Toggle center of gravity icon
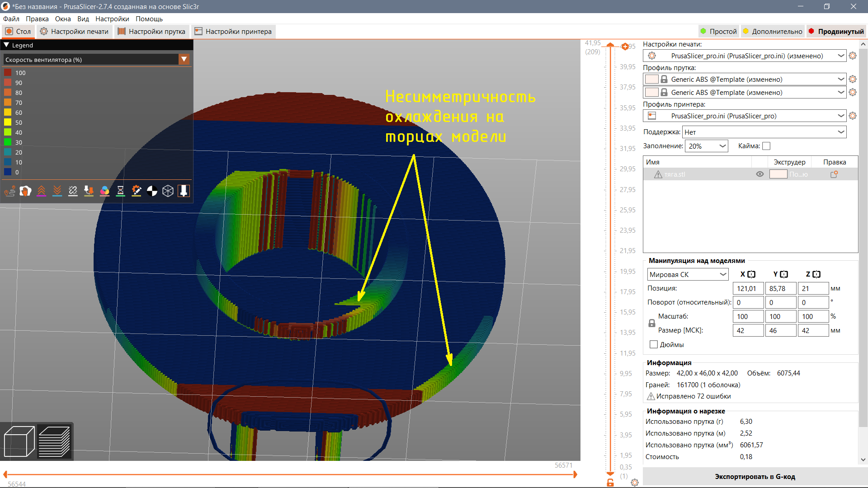The image size is (868, 488). tap(152, 191)
